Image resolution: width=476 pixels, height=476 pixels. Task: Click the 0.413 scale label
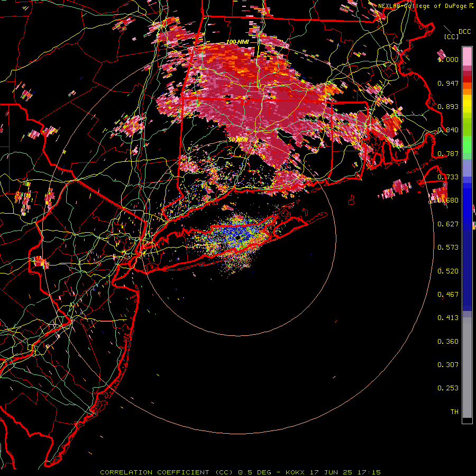[448, 318]
